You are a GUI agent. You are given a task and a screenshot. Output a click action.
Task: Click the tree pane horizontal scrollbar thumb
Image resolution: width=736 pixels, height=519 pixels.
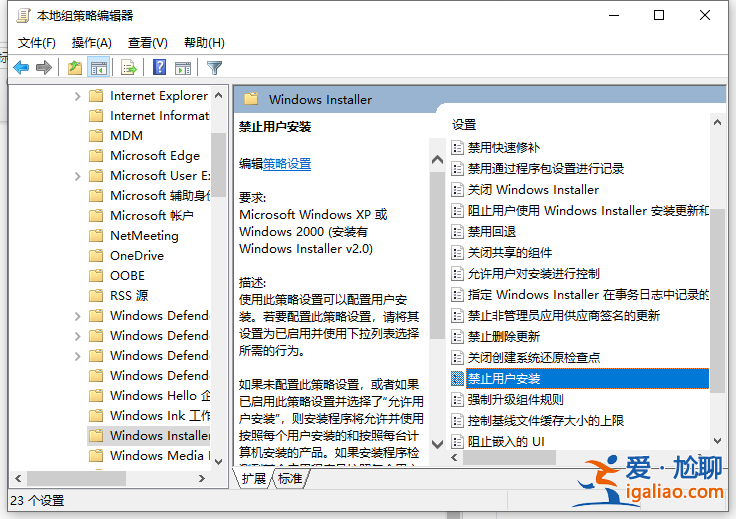(x=77, y=479)
